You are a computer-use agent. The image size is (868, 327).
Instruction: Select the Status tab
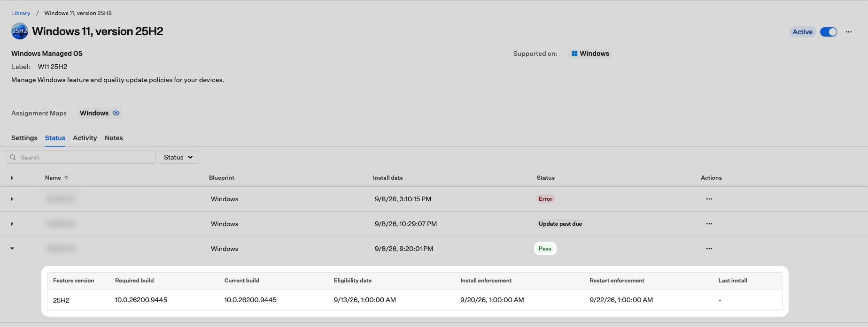tap(55, 138)
